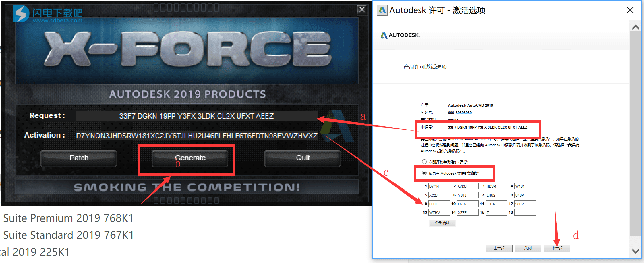The image size is (644, 263).
Task: Click the Activation code field in X-Force
Action: 197,136
